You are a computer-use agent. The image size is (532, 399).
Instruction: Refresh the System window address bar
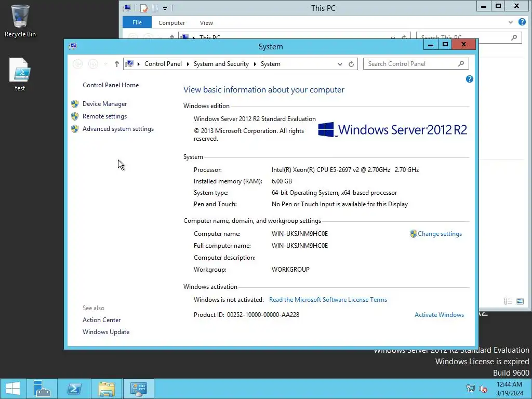point(351,64)
